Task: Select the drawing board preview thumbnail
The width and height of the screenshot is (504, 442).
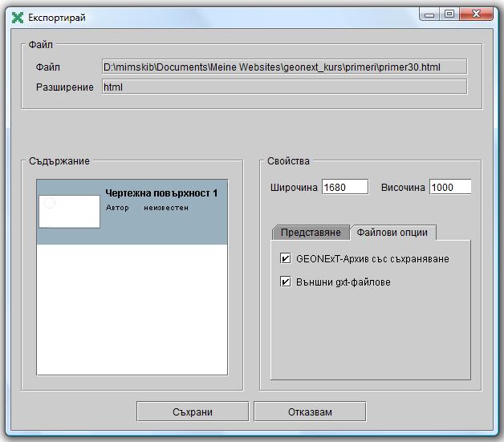Action: (70, 211)
